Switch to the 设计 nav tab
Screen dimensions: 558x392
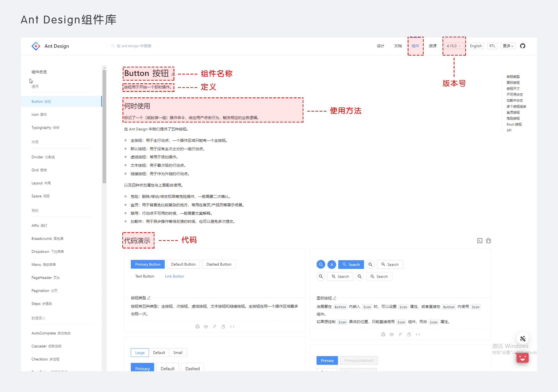point(380,46)
